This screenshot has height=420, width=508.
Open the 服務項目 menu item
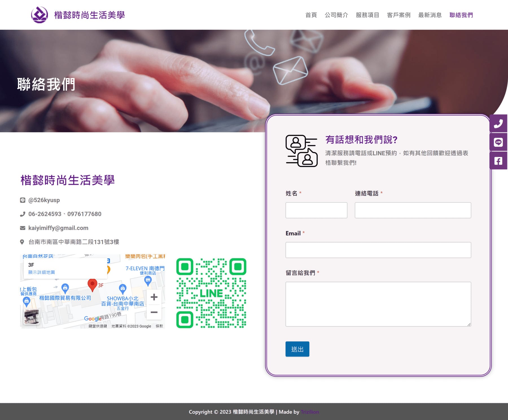(367, 15)
